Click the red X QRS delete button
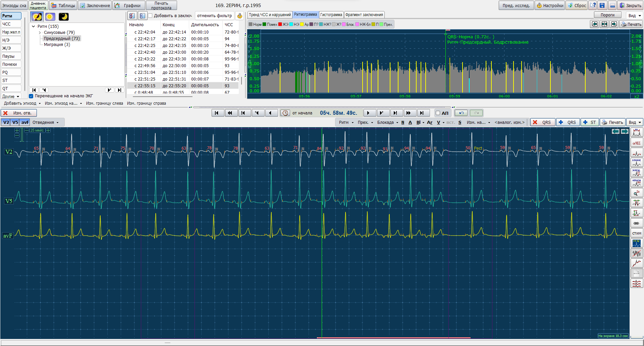Screen dimensions: 644x346 [542, 122]
